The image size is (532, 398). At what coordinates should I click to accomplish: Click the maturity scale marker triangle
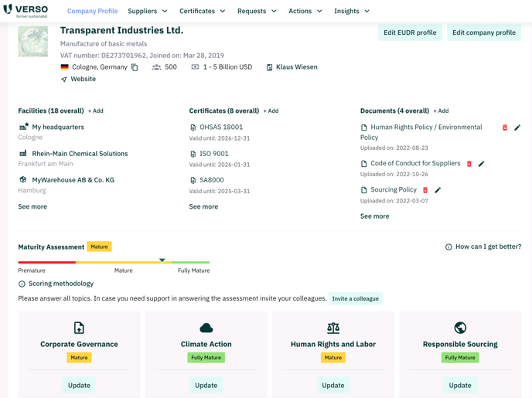tap(162, 260)
